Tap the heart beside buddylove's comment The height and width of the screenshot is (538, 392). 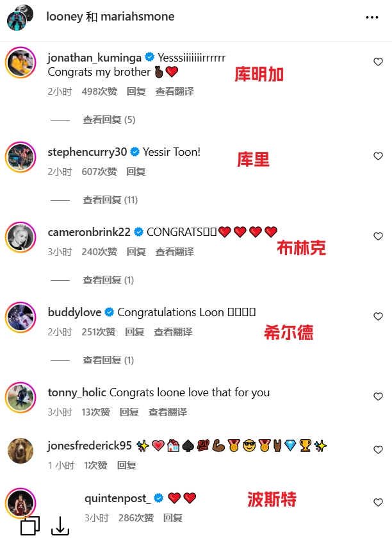[x=378, y=316]
